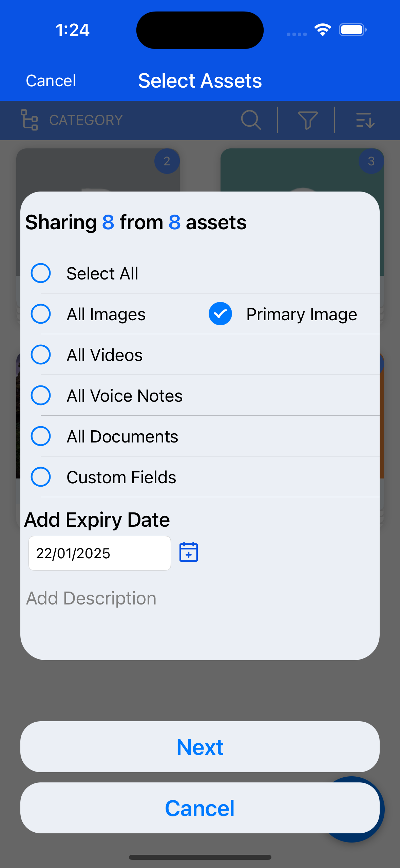This screenshot has height=868, width=400.
Task: Select the All Documents option
Action: (41, 436)
